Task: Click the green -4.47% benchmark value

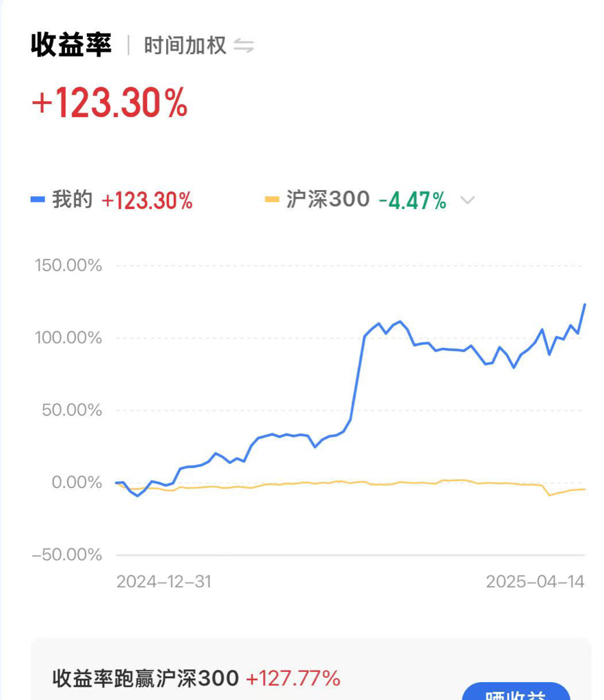Action: tap(412, 201)
